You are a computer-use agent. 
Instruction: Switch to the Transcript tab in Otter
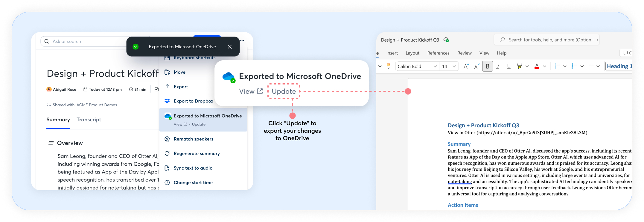[x=89, y=120]
